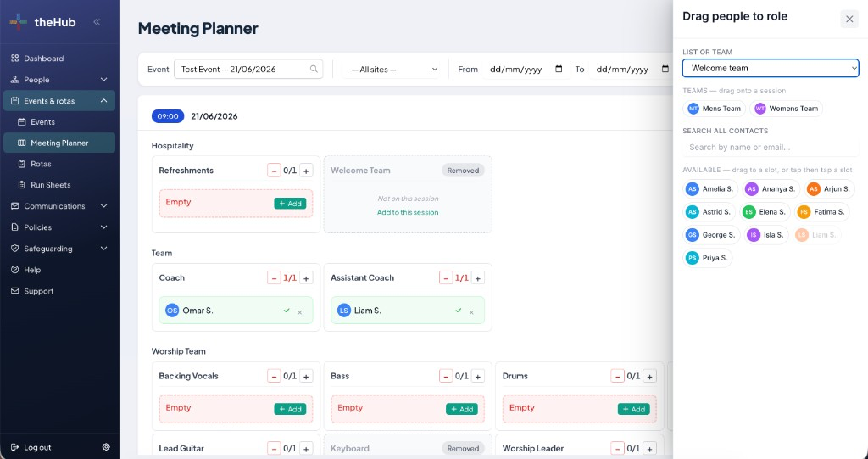This screenshot has height=459, width=868.
Task: Open Events submenu item
Action: (59, 122)
